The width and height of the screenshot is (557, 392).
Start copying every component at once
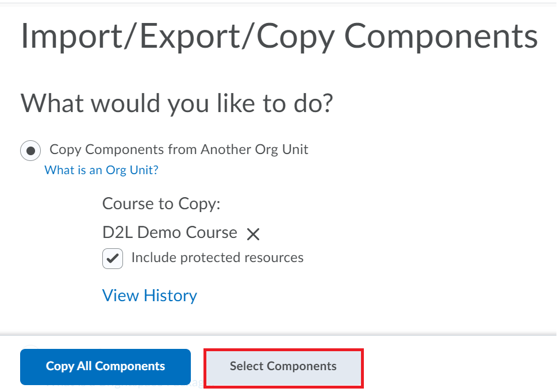pos(105,367)
